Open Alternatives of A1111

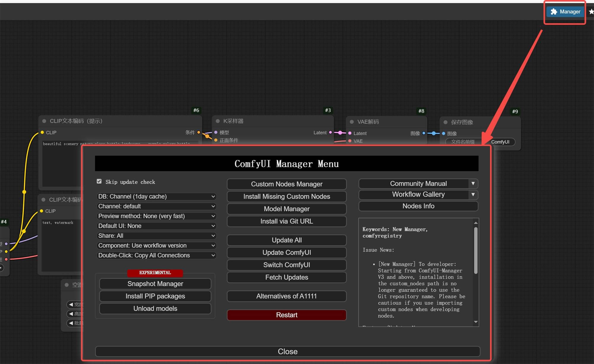(287, 296)
